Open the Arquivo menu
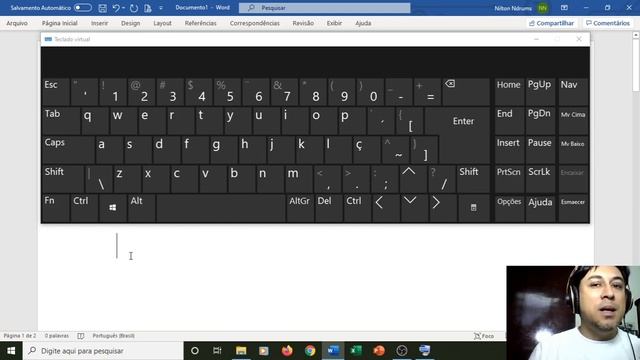This screenshot has height=360, width=640. [x=17, y=23]
